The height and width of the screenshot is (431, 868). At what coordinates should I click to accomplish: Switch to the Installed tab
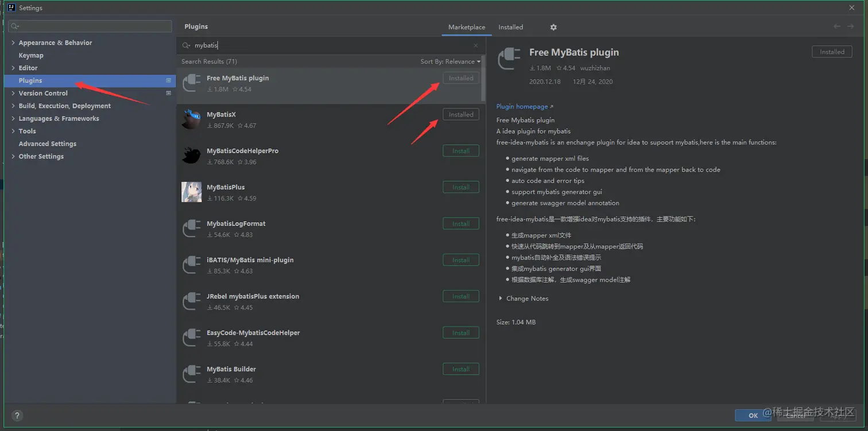(x=510, y=27)
